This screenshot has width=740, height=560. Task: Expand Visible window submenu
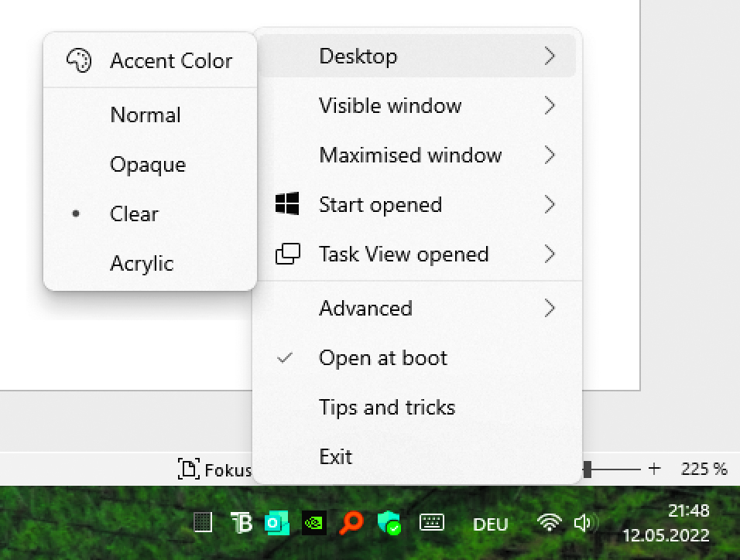[x=417, y=106]
